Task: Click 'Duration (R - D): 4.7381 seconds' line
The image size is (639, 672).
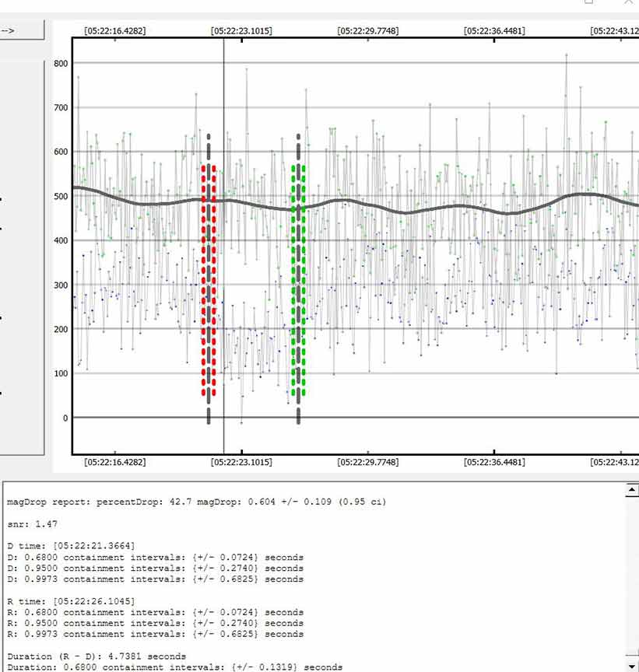Action: pyautogui.click(x=97, y=656)
